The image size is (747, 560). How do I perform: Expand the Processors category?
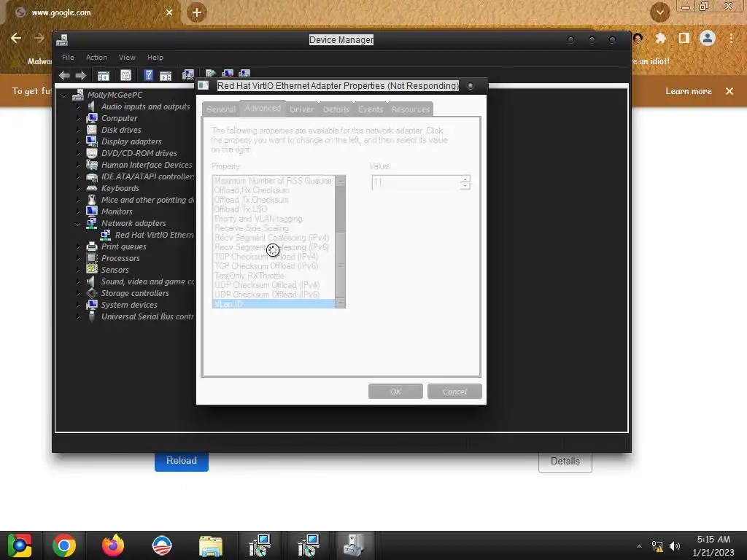78,258
